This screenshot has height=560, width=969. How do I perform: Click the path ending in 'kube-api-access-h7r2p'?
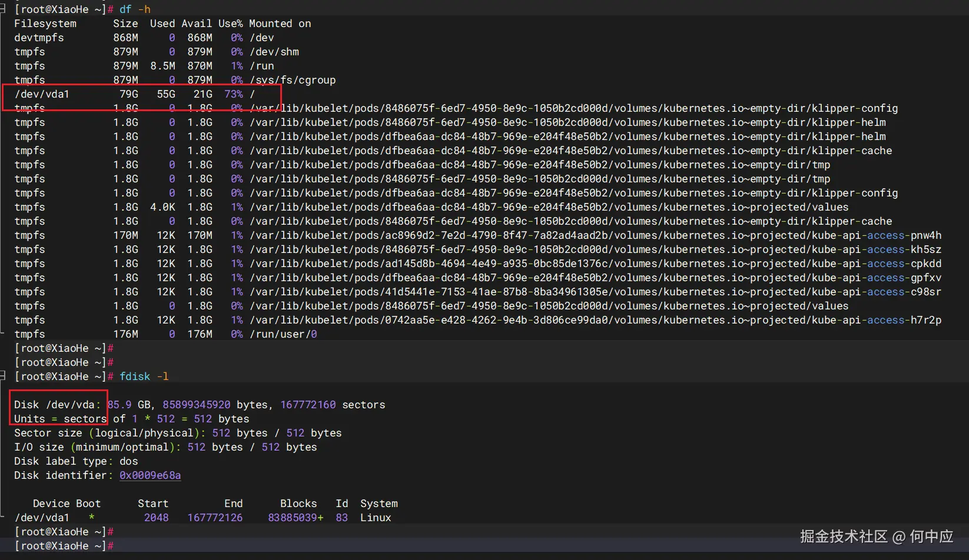tap(595, 320)
